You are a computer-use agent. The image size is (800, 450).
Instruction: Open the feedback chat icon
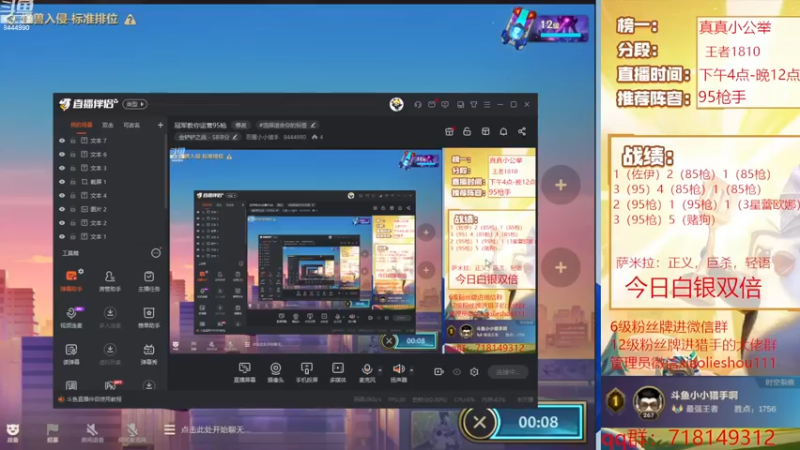coord(445,104)
